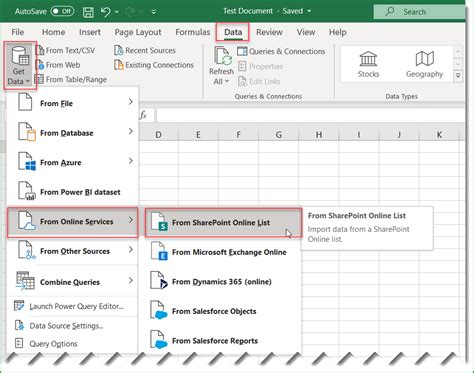Open the document title Saved dropdown
The height and width of the screenshot is (373, 474).
pyautogui.click(x=309, y=11)
